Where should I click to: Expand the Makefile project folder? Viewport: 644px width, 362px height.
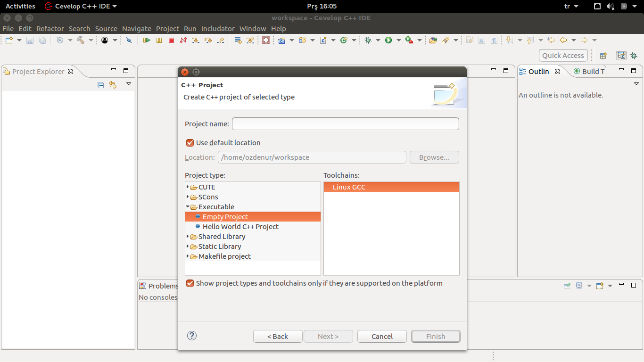(x=188, y=256)
